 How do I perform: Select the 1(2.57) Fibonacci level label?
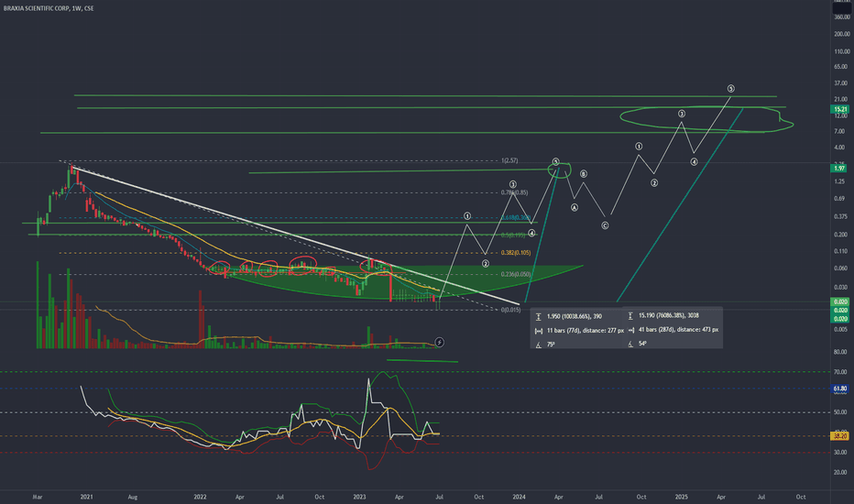(x=509, y=160)
